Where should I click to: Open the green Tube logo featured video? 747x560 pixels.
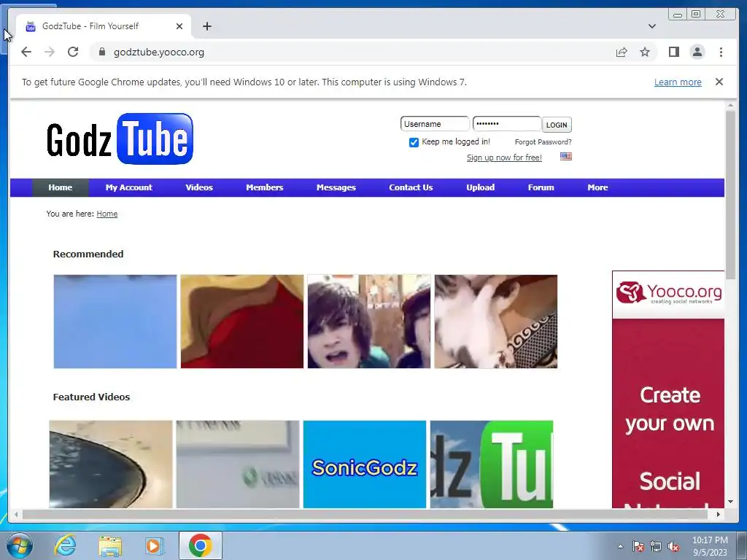pyautogui.click(x=492, y=464)
